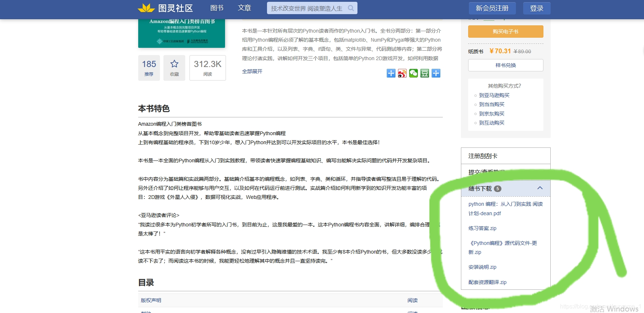Open 到亚马逊购买 link
Screen dimensions: 644x313
(494, 95)
